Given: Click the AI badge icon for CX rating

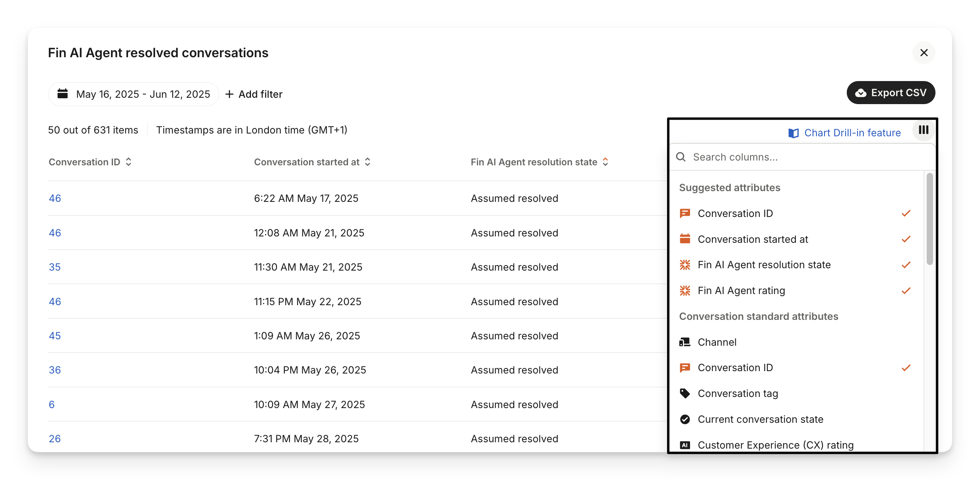Looking at the screenshot, I should pyautogui.click(x=685, y=445).
